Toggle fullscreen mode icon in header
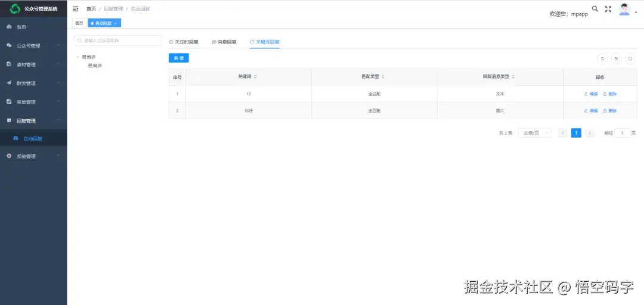The image size is (644, 305). pyautogui.click(x=608, y=9)
